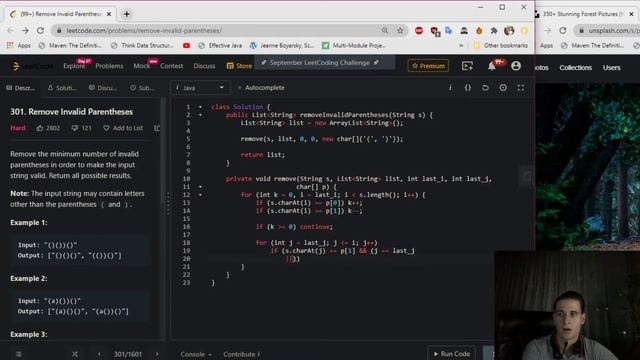Image resolution: width=640 pixels, height=360 pixels.
Task: Switch to the Solution tab
Action: [62, 88]
